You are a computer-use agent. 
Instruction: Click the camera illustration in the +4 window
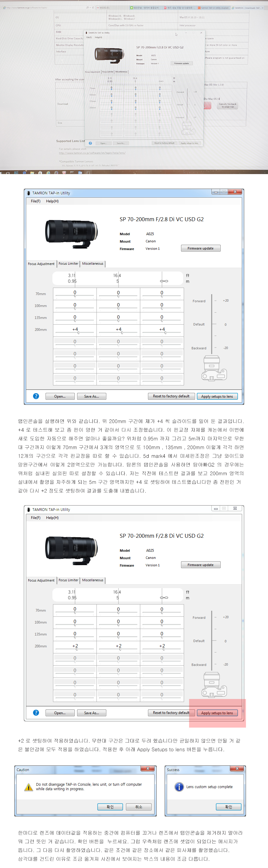click(214, 368)
